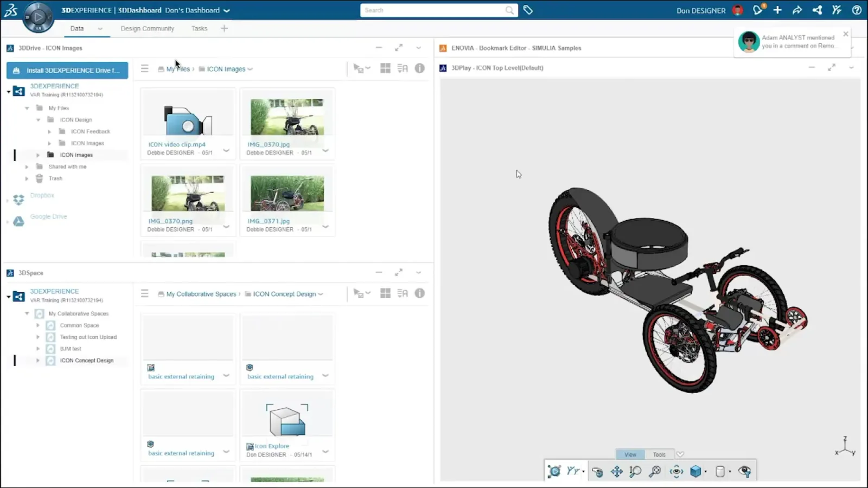Switch 3DDrive to thumbnail grid view
868x488 pixels.
pyautogui.click(x=385, y=68)
